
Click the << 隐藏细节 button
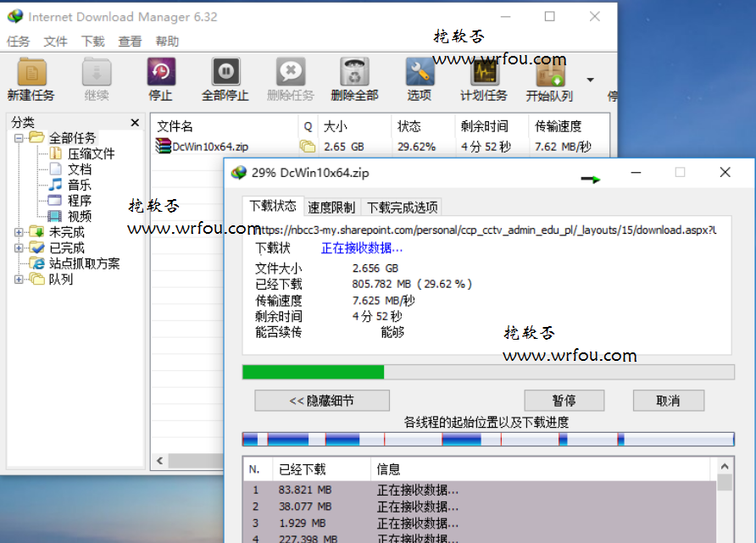322,401
